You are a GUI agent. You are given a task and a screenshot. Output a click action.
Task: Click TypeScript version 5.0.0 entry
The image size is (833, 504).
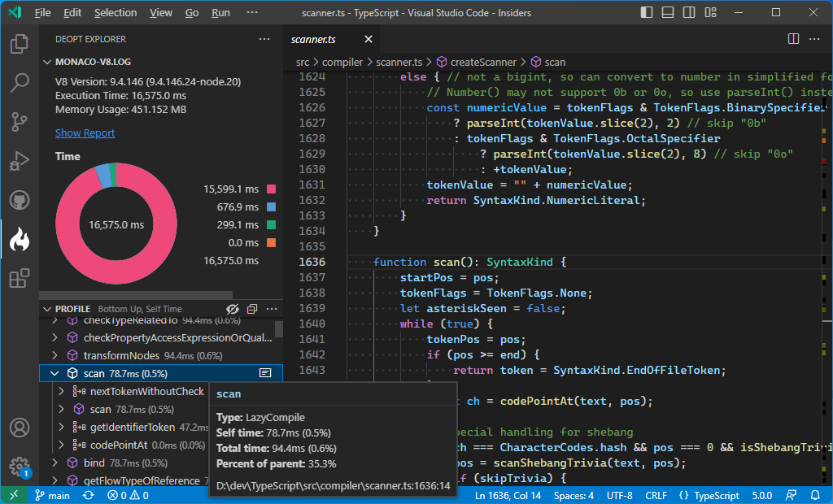761,495
